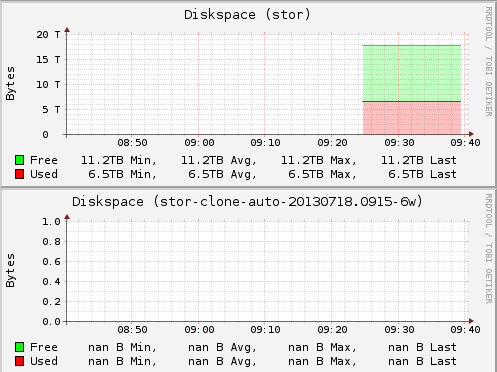Viewport: 497px width, 372px height.
Task: Click the Diskspace (stor) graph title
Action: coord(247,15)
